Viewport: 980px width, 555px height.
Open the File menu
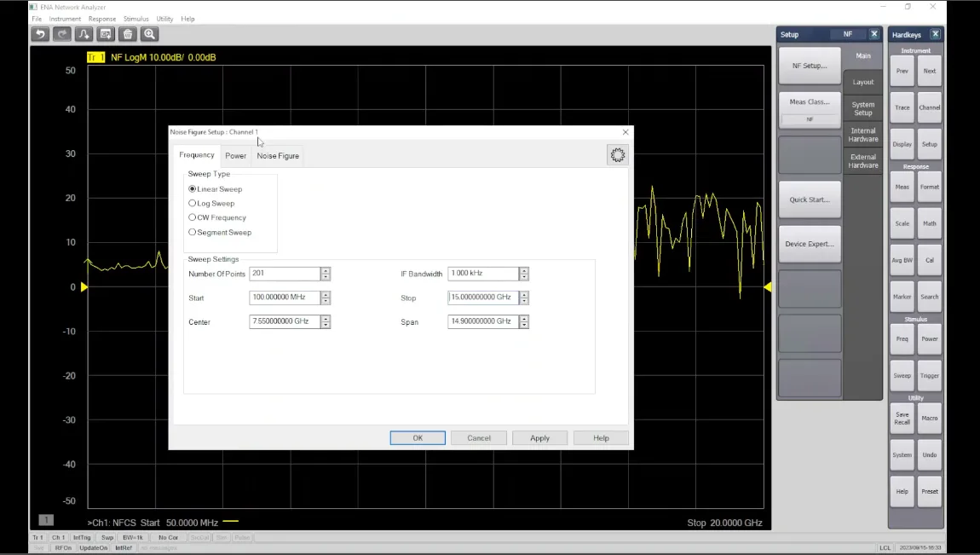pos(37,19)
